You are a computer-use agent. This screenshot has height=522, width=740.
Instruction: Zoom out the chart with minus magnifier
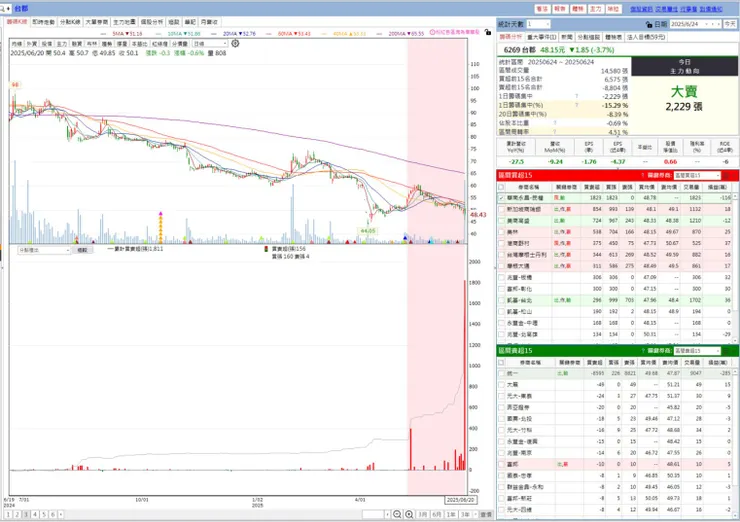397,514
